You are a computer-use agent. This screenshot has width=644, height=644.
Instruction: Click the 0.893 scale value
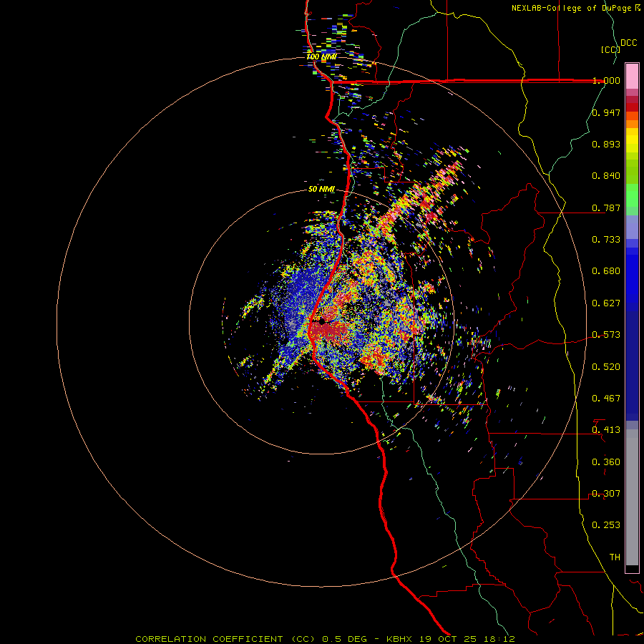(x=606, y=144)
